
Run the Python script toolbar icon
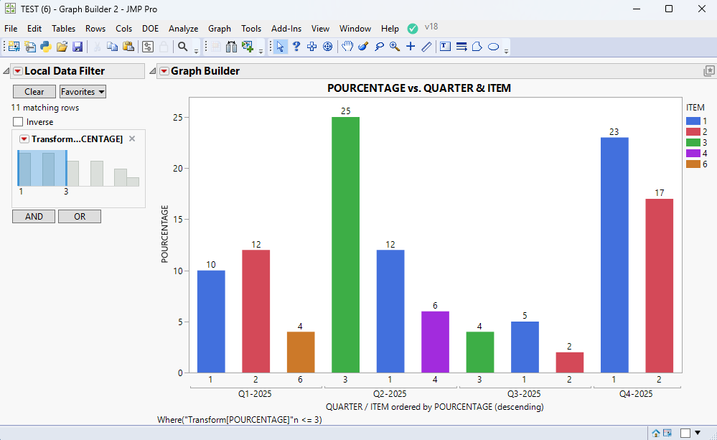(x=46, y=47)
